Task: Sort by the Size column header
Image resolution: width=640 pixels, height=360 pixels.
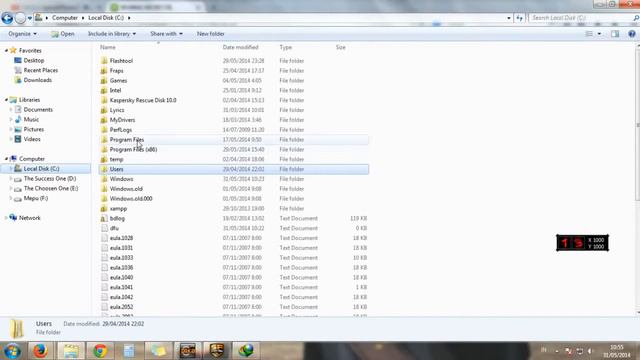Action: 341,47
